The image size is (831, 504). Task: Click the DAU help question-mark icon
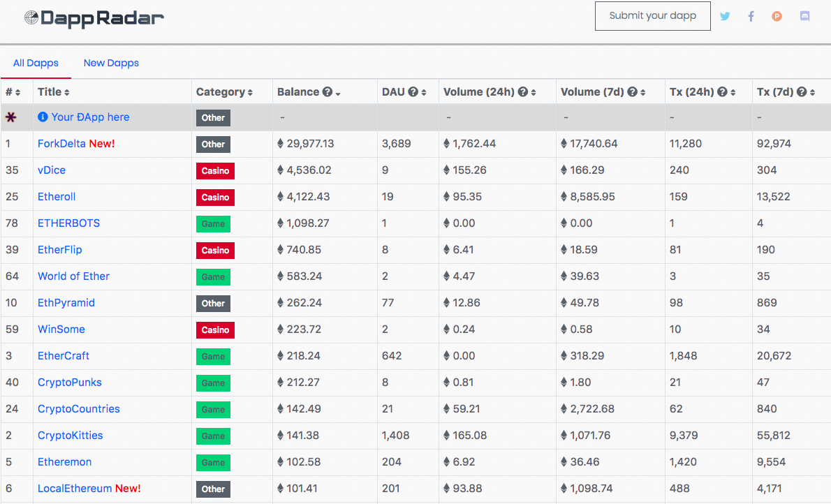(413, 92)
